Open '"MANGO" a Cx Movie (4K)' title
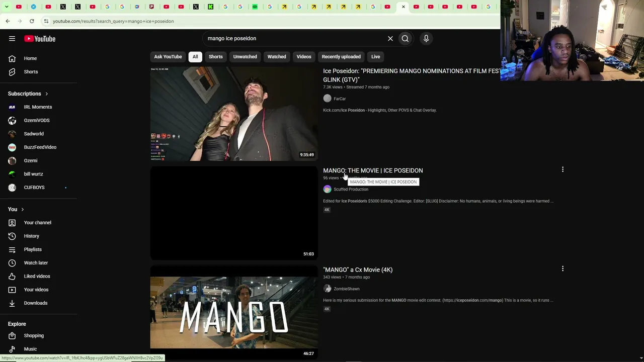This screenshot has width=644, height=362. pyautogui.click(x=358, y=270)
